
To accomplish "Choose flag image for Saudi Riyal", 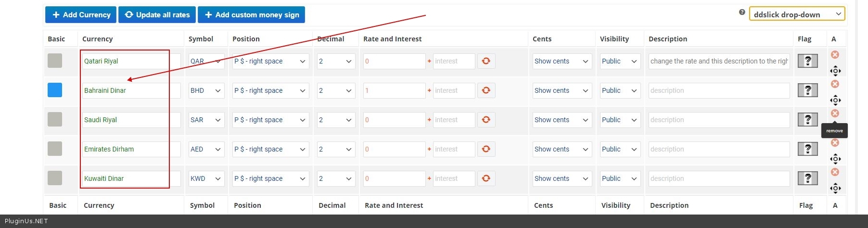I will 807,120.
